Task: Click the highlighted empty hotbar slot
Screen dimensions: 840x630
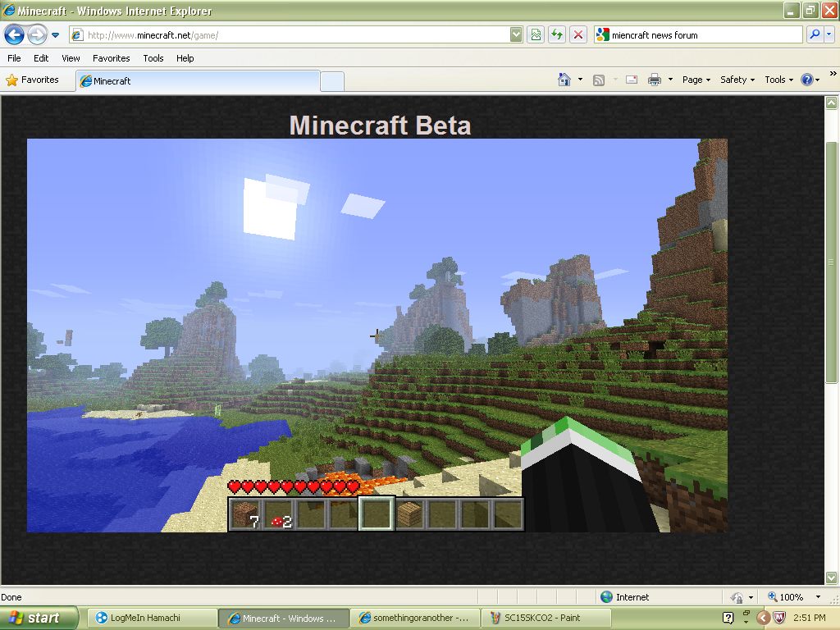Action: (377, 514)
